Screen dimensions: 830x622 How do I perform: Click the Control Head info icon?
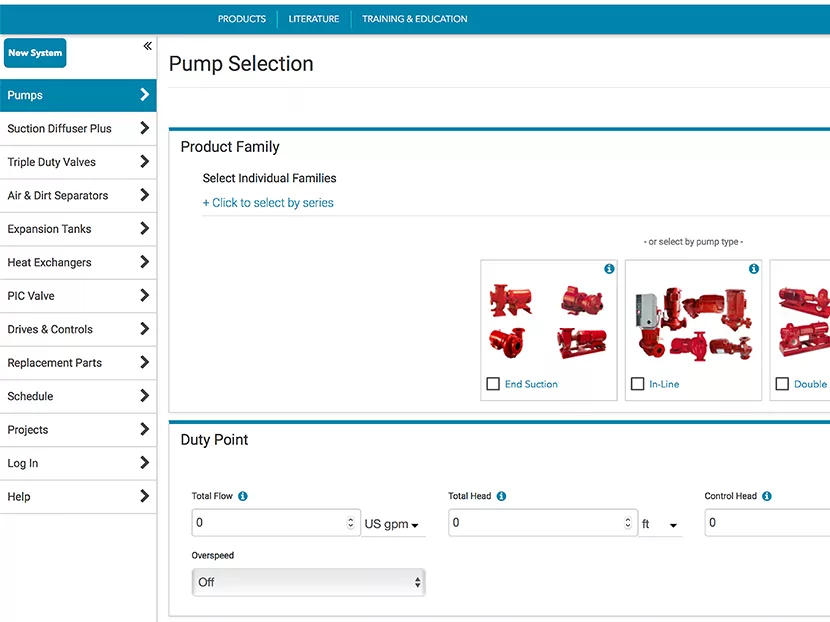click(x=767, y=496)
